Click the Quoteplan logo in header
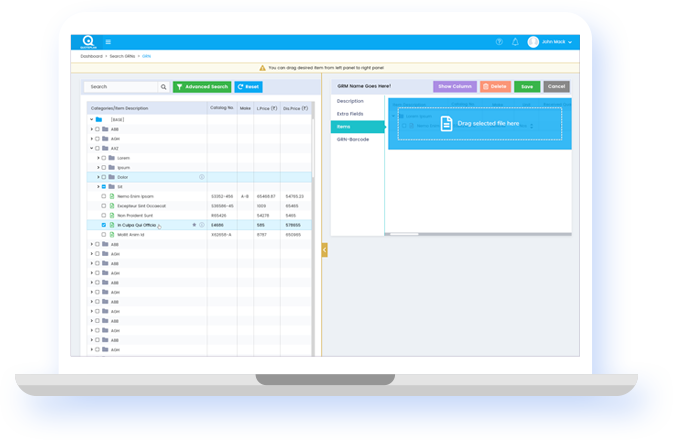This screenshot has height=440, width=673. point(88,42)
